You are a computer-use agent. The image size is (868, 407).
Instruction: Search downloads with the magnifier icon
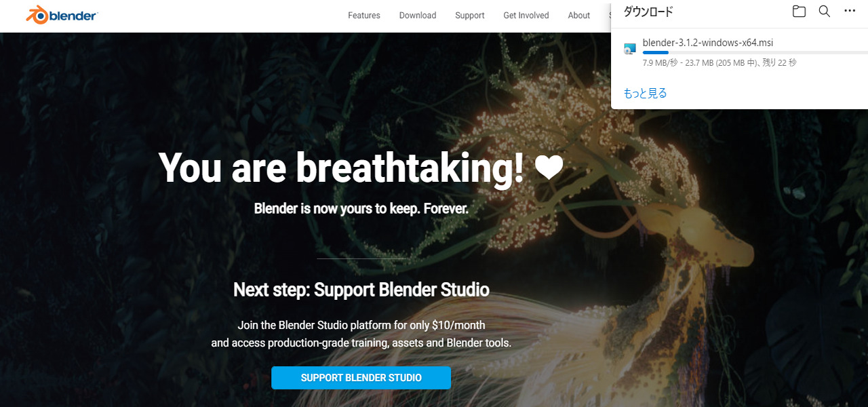click(824, 12)
